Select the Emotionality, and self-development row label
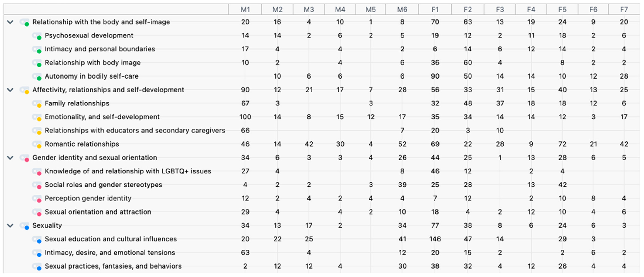This screenshot has height=277, width=644. (102, 117)
